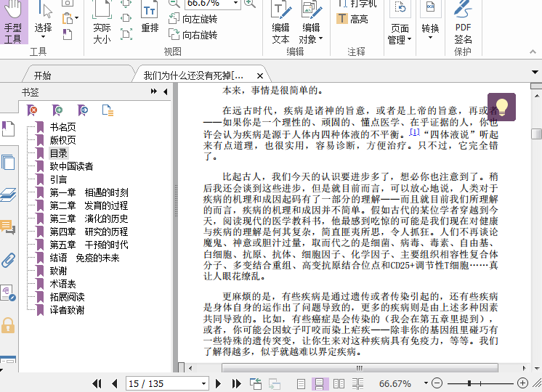
Task: Select the Highlight (高亮) tool
Action: click(x=352, y=19)
